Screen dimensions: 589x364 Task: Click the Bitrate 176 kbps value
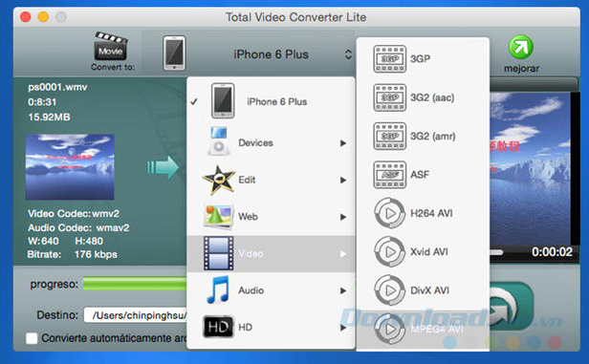pos(96,254)
